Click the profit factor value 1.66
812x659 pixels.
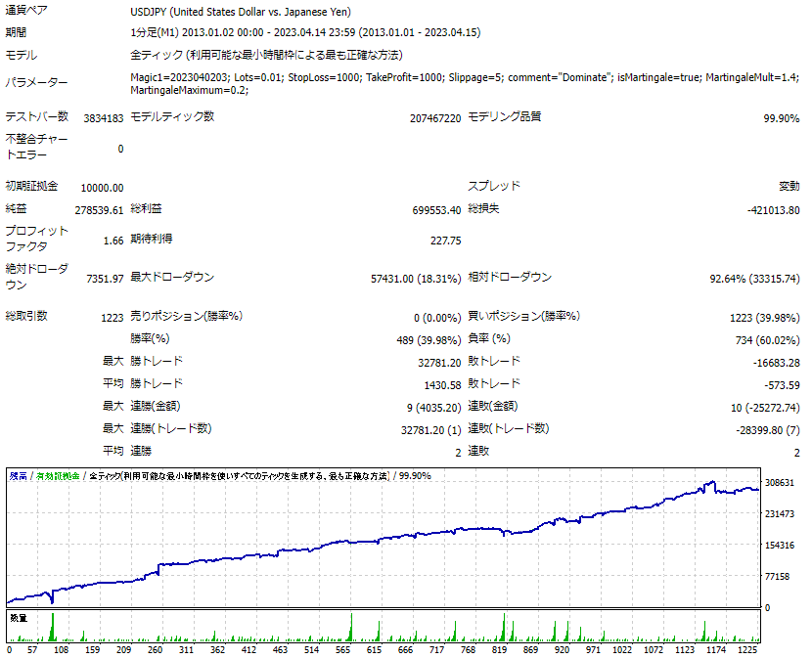tap(113, 241)
